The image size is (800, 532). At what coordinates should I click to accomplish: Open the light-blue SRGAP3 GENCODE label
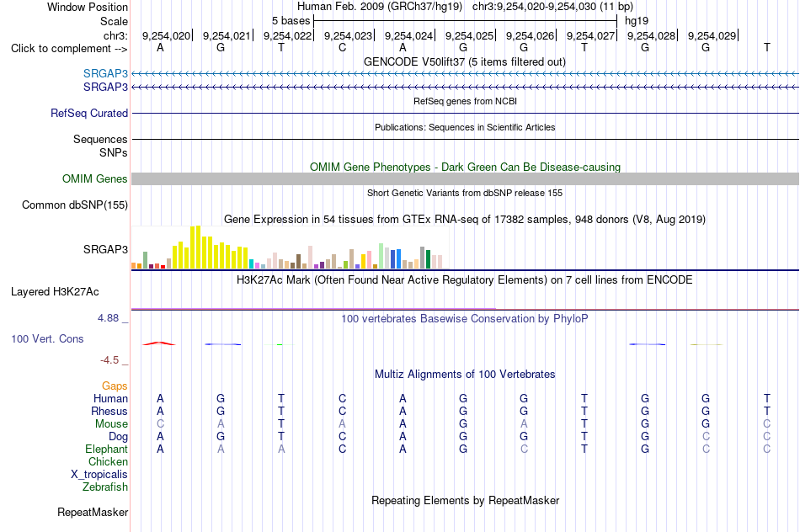point(105,74)
